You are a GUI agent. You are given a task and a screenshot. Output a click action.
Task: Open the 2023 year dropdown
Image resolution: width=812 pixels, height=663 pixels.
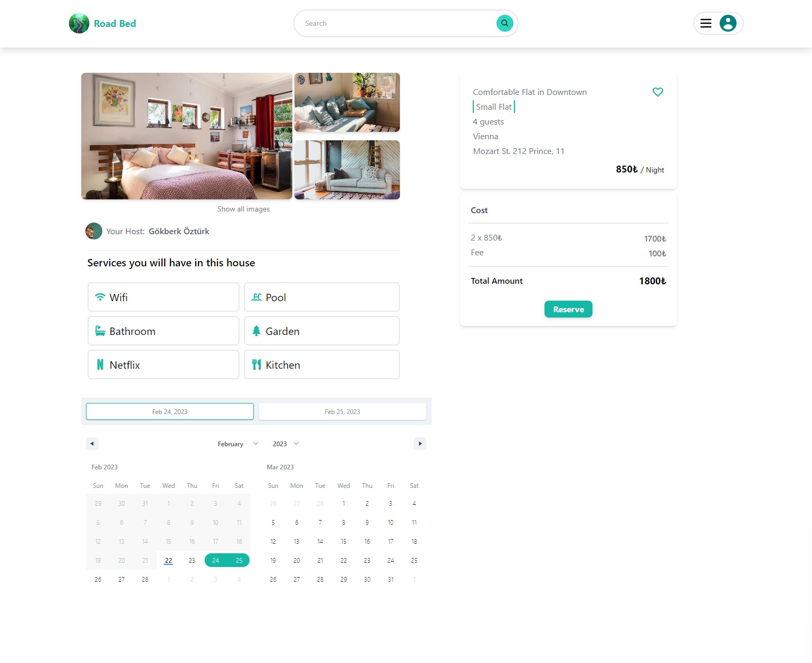(x=285, y=444)
